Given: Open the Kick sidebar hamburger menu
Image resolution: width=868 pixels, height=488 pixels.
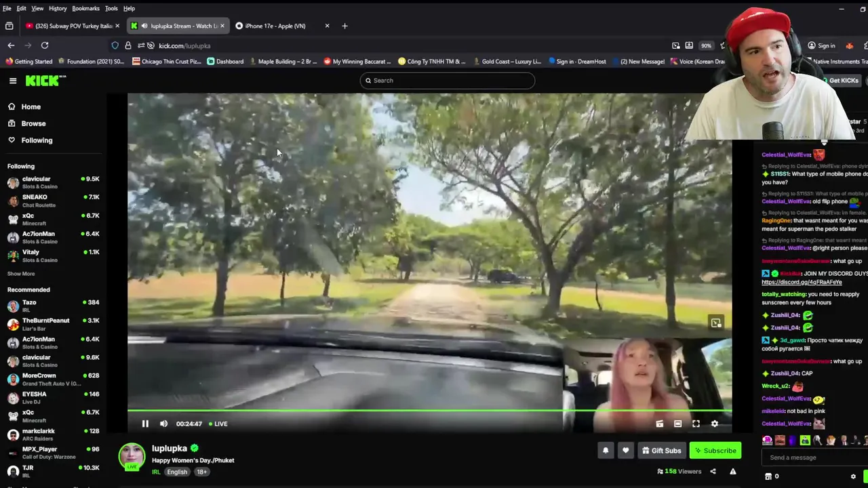Looking at the screenshot, I should click(13, 81).
